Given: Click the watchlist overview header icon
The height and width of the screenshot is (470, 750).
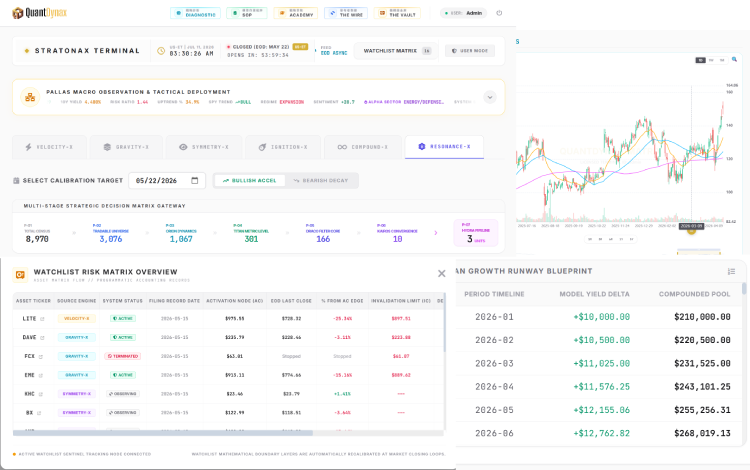Looking at the screenshot, I should click(x=20, y=274).
